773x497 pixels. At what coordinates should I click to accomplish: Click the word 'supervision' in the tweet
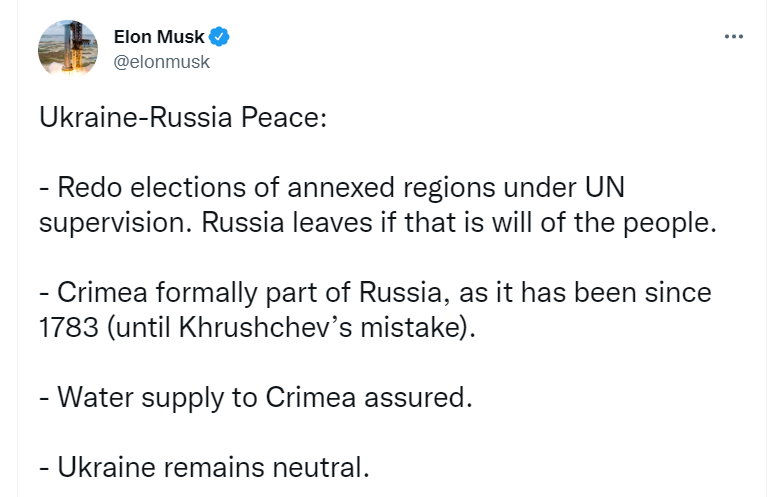115,224
